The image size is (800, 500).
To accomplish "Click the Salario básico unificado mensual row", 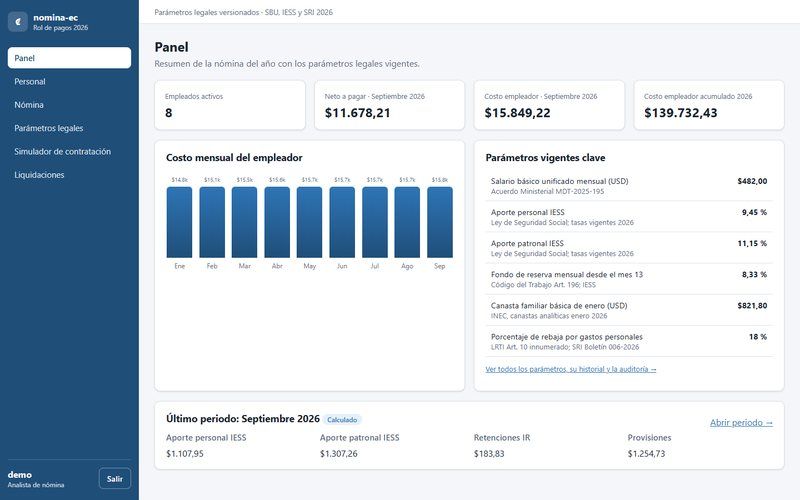I will 629,186.
